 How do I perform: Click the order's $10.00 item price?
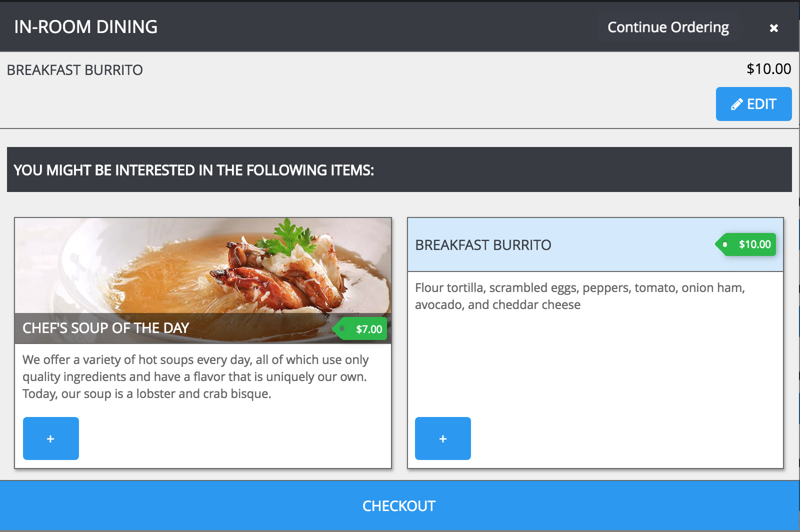coord(768,69)
